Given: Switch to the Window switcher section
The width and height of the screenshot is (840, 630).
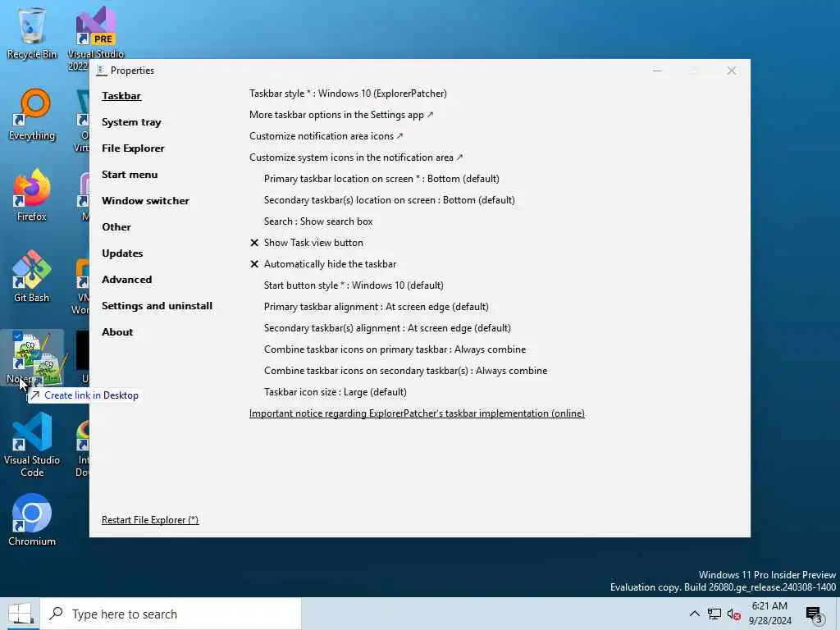Looking at the screenshot, I should 145,201.
